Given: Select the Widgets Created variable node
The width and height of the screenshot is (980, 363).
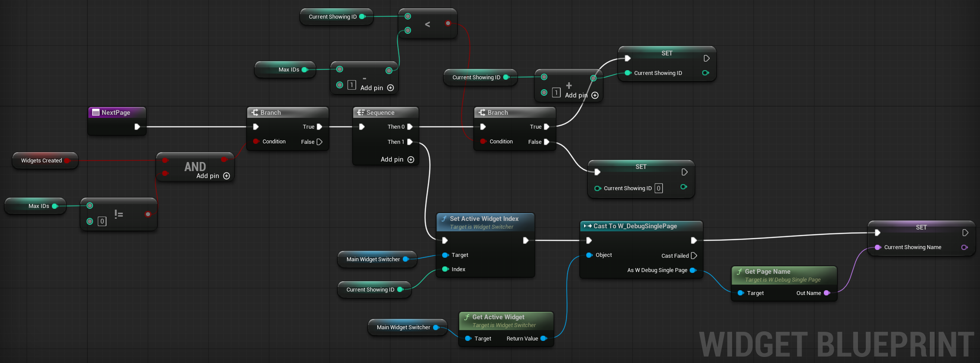Looking at the screenshot, I should pyautogui.click(x=41, y=161).
